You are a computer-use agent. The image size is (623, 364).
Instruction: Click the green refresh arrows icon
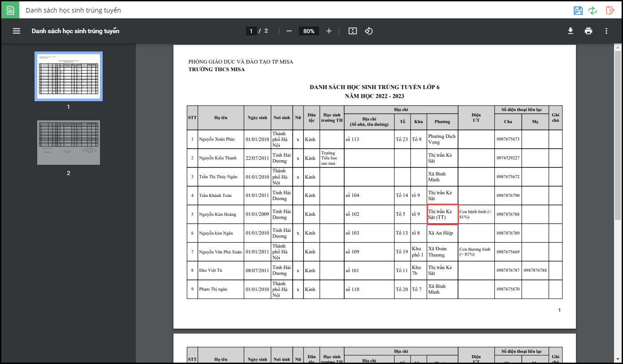(593, 10)
